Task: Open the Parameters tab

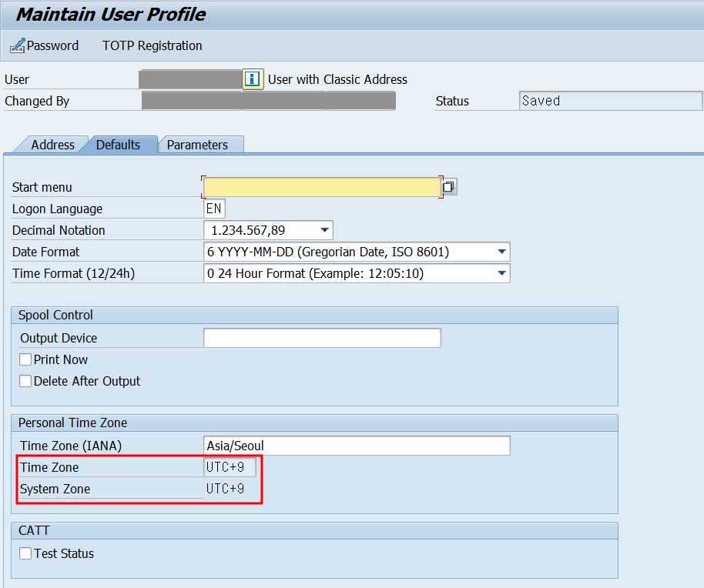Action: pyautogui.click(x=197, y=145)
